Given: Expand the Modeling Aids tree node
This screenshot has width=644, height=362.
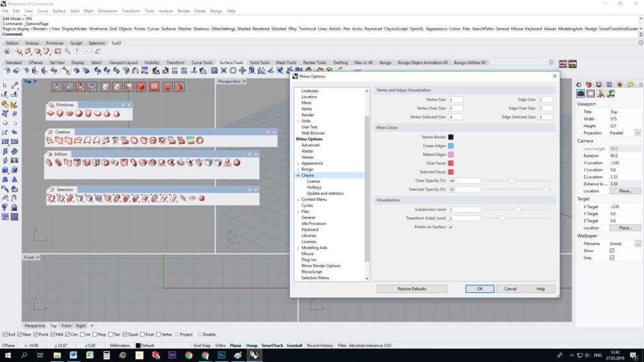Looking at the screenshot, I should coord(298,248).
